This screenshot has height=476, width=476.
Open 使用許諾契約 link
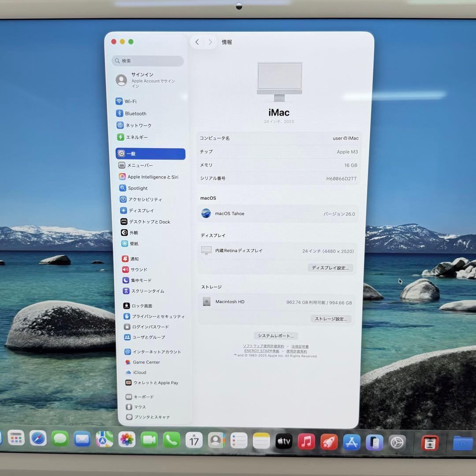point(297,351)
